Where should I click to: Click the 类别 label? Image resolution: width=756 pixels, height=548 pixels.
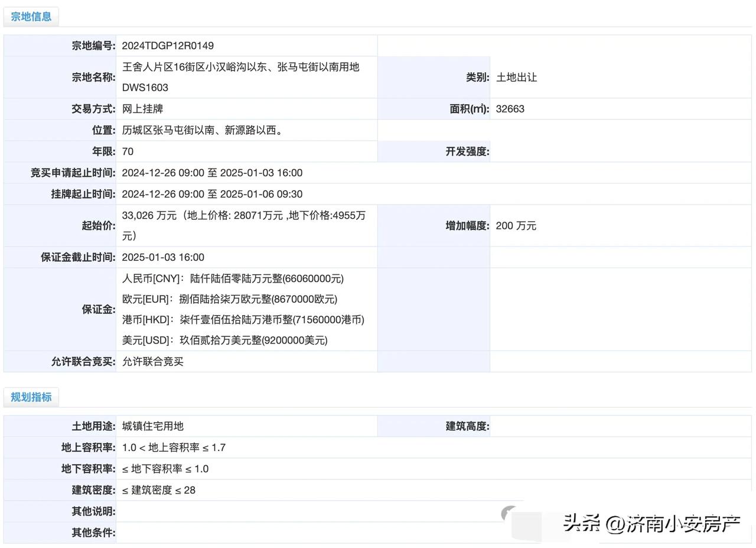477,77
